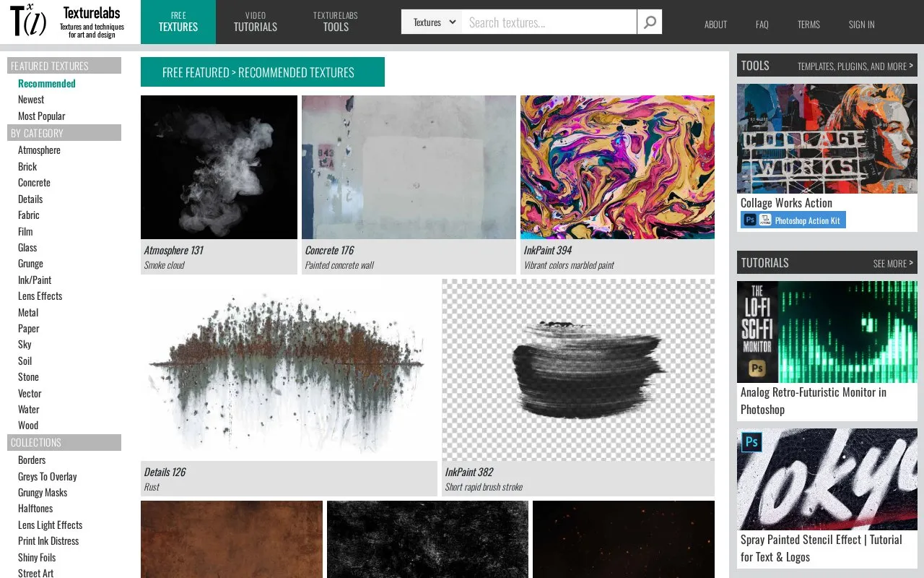The image size is (924, 578).
Task: Open the Collage Works Action image
Action: pos(827,139)
